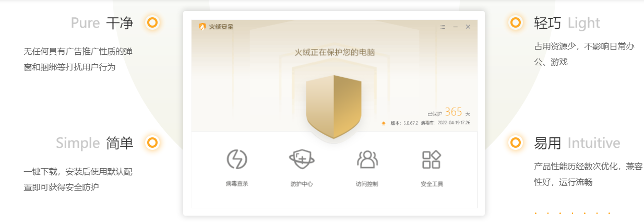
Task: Click the 产品性能历经数次优化 description text
Action: click(x=588, y=174)
